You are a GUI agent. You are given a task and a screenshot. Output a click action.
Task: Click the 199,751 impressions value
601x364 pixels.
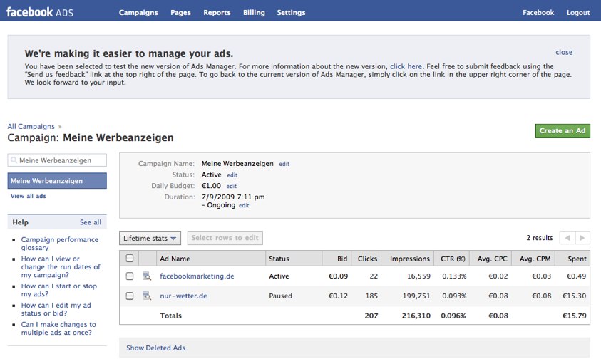(x=416, y=296)
